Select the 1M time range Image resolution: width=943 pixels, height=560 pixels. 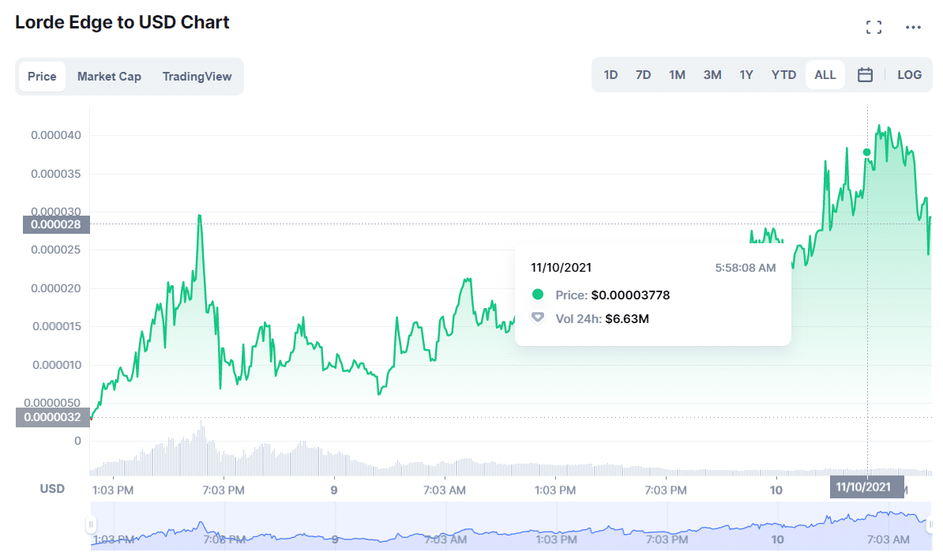pyautogui.click(x=677, y=74)
